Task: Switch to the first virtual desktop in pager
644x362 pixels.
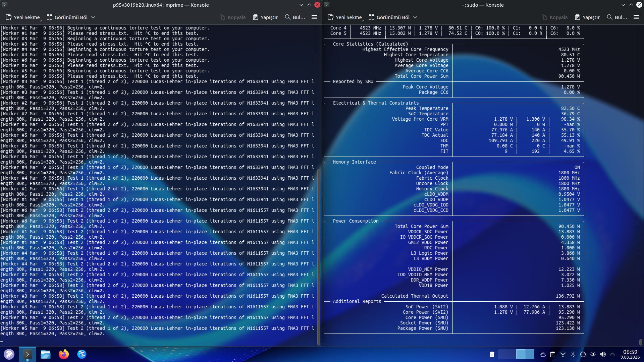Action: [507, 354]
